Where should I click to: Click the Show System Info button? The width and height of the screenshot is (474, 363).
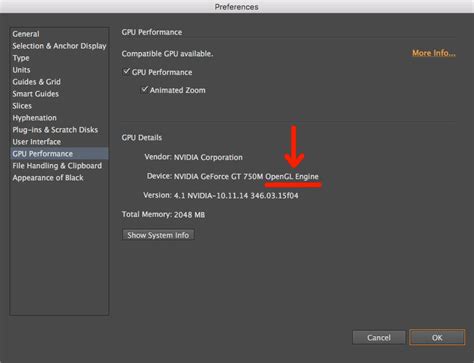tap(158, 235)
